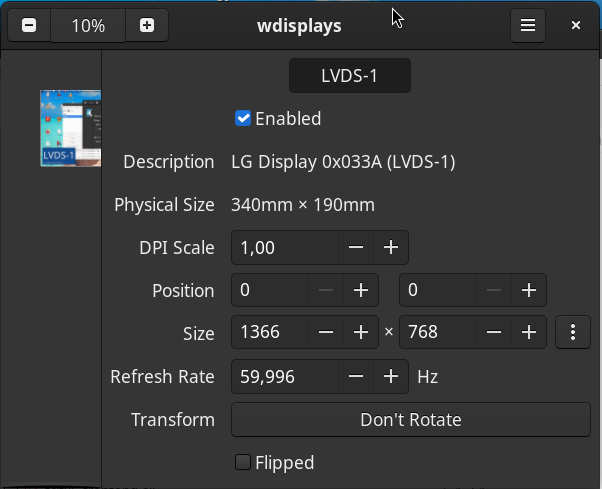Open the Don't Rotate transform dropdown
The image size is (602, 489).
coord(410,420)
